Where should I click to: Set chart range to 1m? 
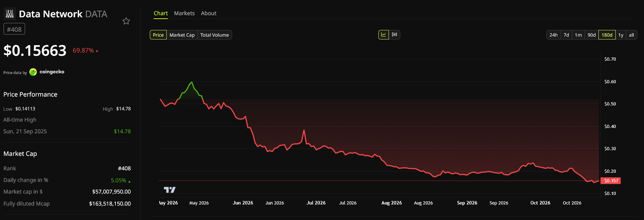(578, 35)
